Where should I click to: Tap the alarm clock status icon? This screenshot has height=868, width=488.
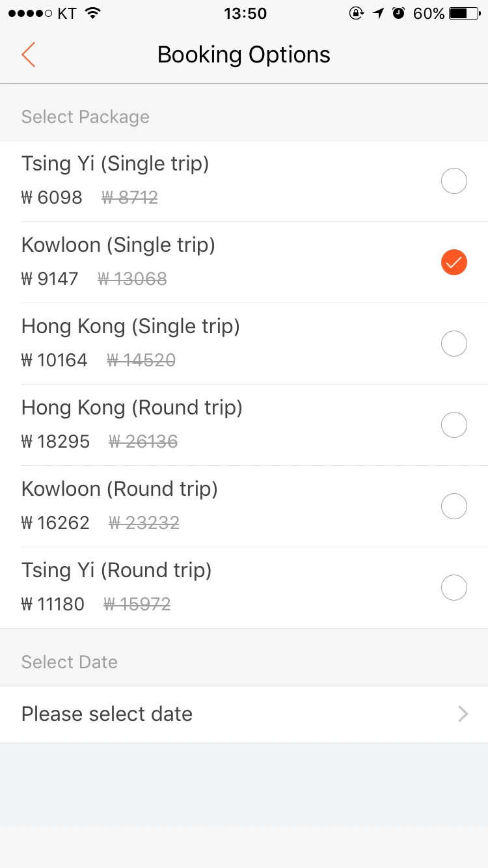click(x=399, y=13)
